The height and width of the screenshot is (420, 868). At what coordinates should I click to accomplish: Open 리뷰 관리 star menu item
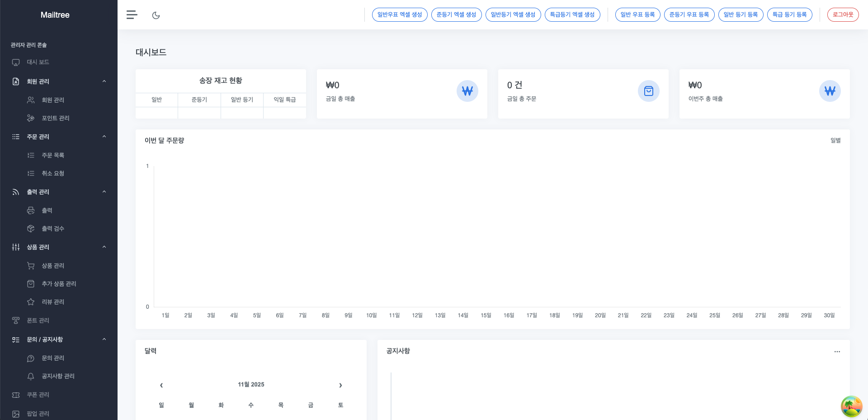click(52, 302)
